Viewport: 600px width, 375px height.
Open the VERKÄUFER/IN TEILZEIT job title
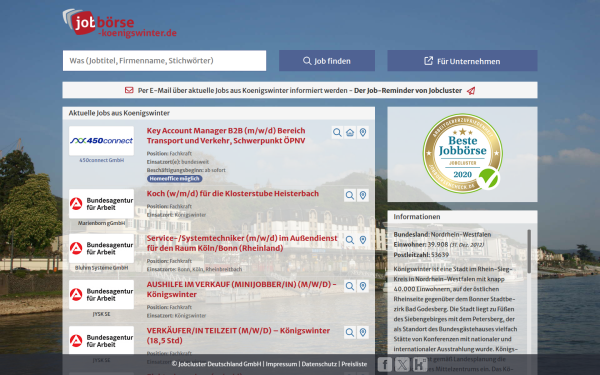click(x=238, y=336)
